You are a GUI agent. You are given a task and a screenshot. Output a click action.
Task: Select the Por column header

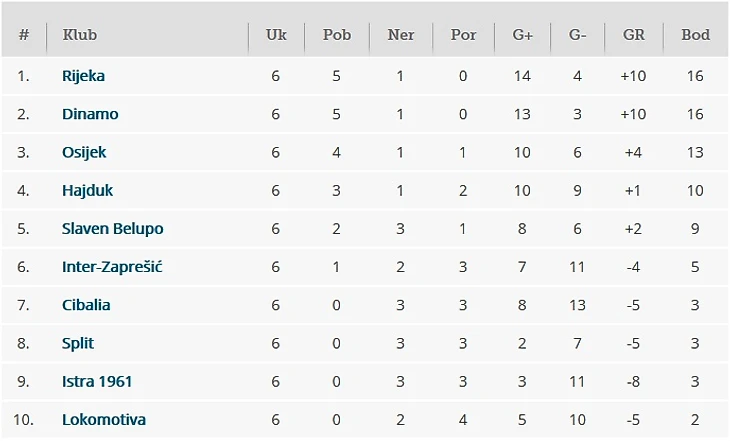(463, 35)
